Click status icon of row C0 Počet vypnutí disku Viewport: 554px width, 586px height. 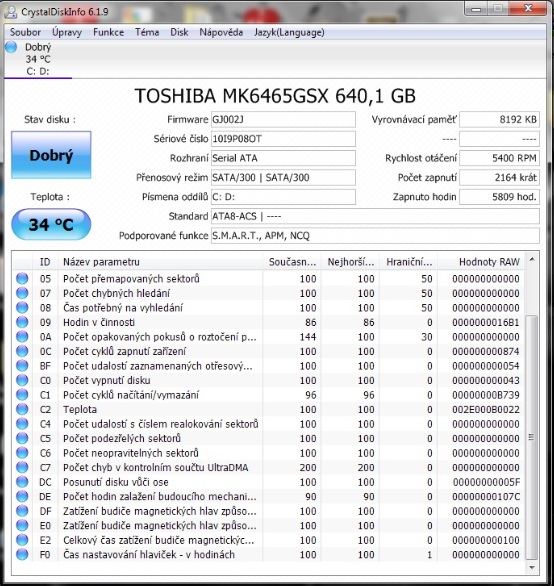(x=22, y=380)
